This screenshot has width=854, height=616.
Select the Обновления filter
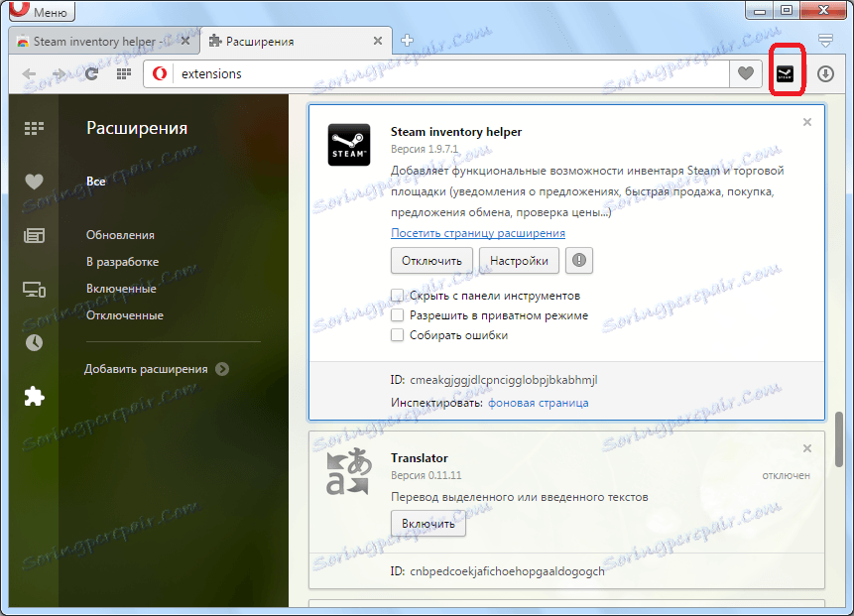(120, 235)
